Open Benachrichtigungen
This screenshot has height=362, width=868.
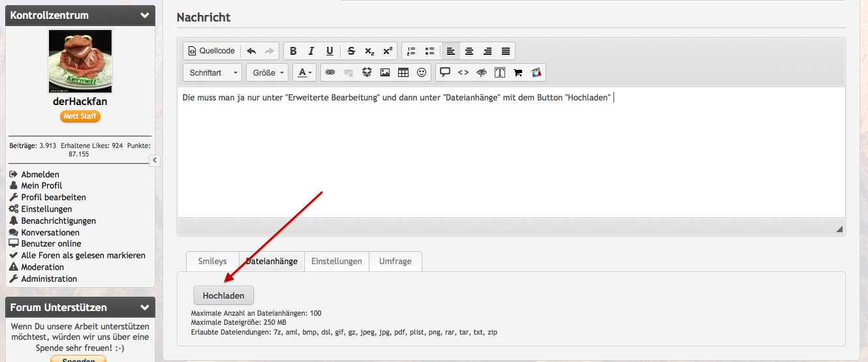pyautogui.click(x=58, y=220)
